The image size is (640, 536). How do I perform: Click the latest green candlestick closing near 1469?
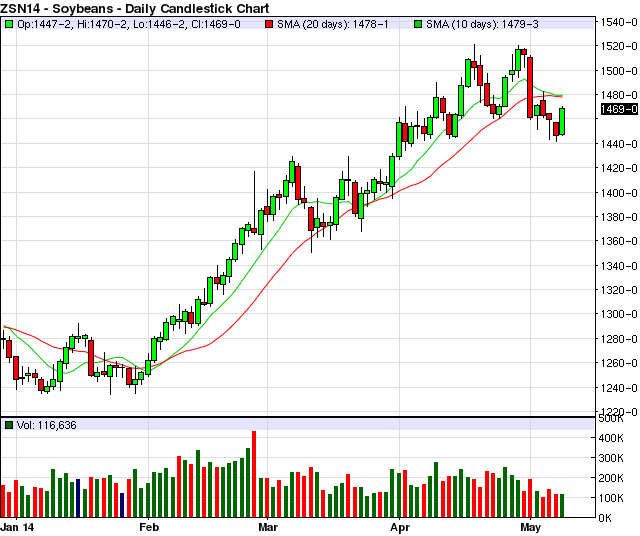(x=562, y=121)
